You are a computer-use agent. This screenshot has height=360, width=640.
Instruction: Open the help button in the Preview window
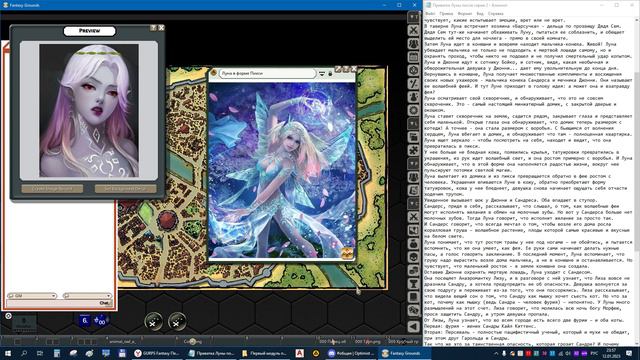pyautogui.click(x=153, y=28)
